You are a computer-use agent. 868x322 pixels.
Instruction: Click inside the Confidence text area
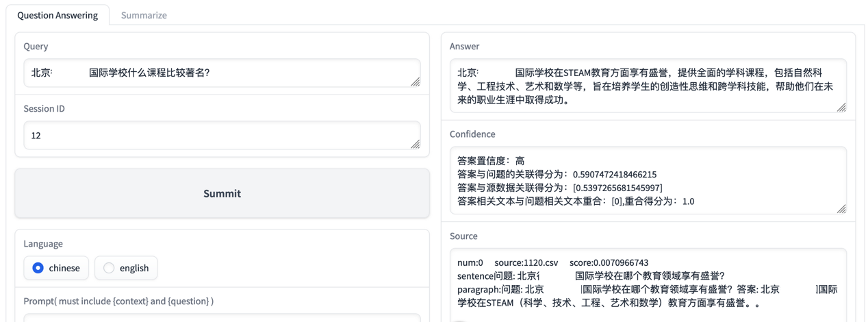tap(648, 180)
